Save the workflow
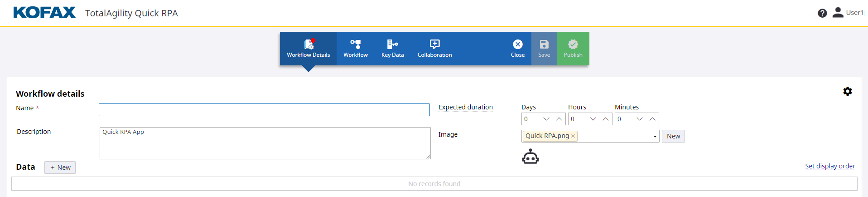868x197 pixels. [544, 49]
